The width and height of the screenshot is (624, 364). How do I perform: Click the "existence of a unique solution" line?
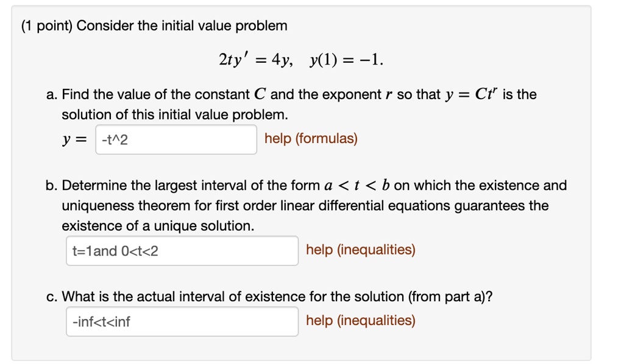pyautogui.click(x=158, y=226)
